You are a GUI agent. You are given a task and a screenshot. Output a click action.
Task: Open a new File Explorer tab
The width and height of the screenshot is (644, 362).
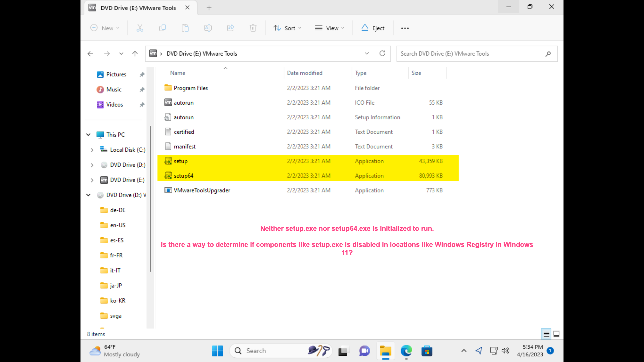click(x=209, y=8)
